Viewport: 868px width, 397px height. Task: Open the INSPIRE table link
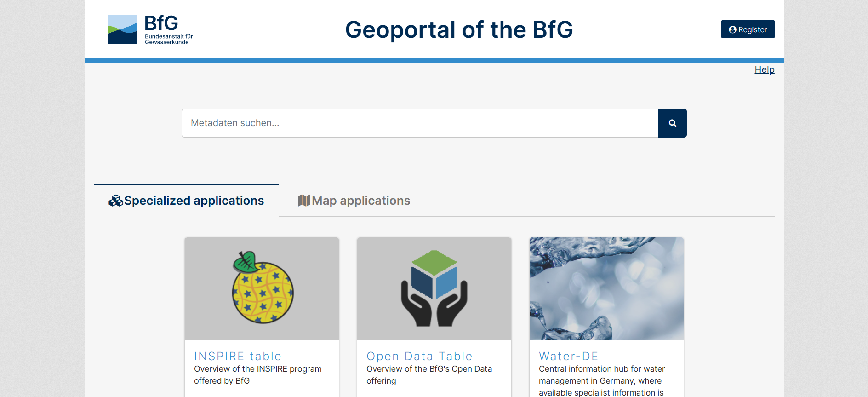(x=238, y=356)
